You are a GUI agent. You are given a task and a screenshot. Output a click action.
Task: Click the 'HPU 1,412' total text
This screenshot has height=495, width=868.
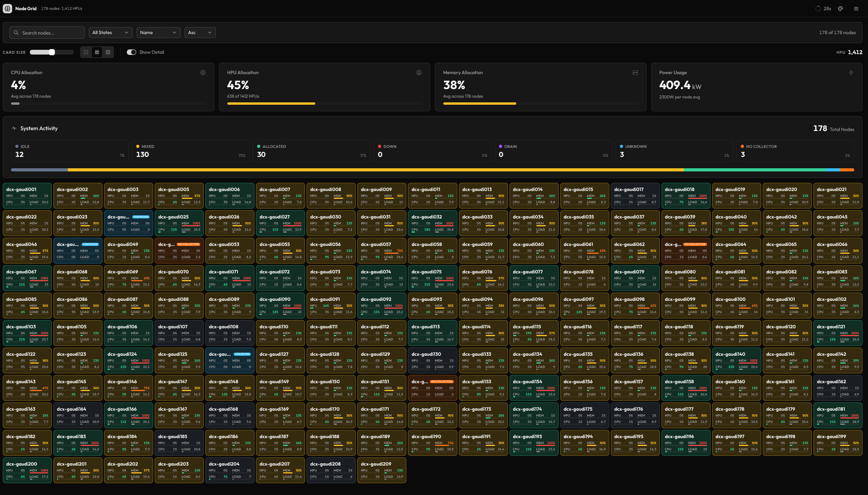click(x=849, y=52)
